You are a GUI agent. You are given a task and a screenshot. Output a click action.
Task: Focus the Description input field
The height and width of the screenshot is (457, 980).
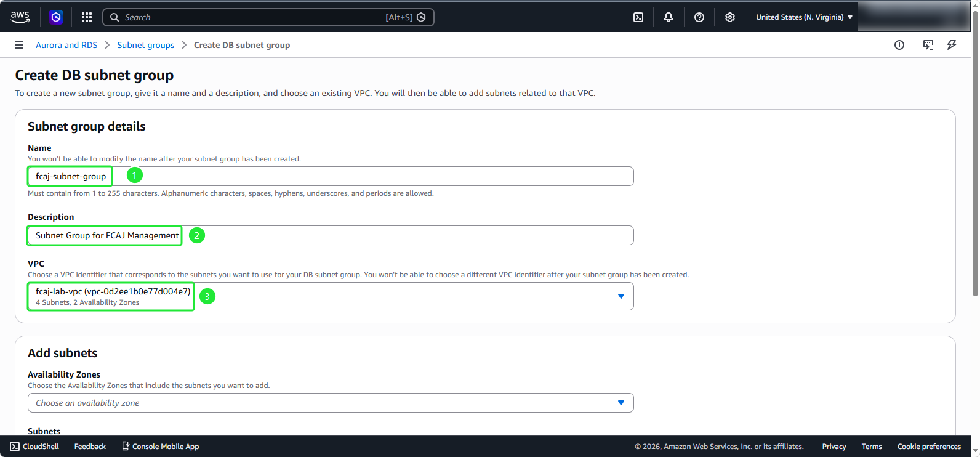click(x=331, y=235)
